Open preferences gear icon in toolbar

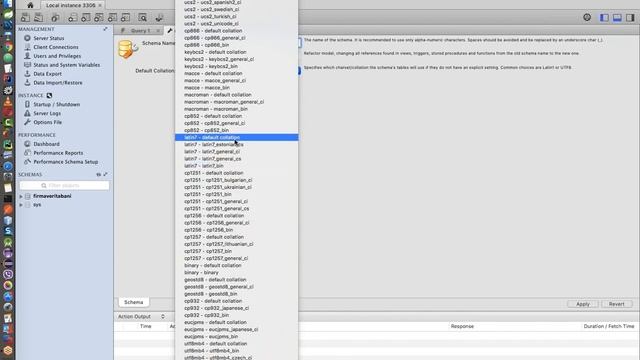pyautogui.click(x=587, y=17)
